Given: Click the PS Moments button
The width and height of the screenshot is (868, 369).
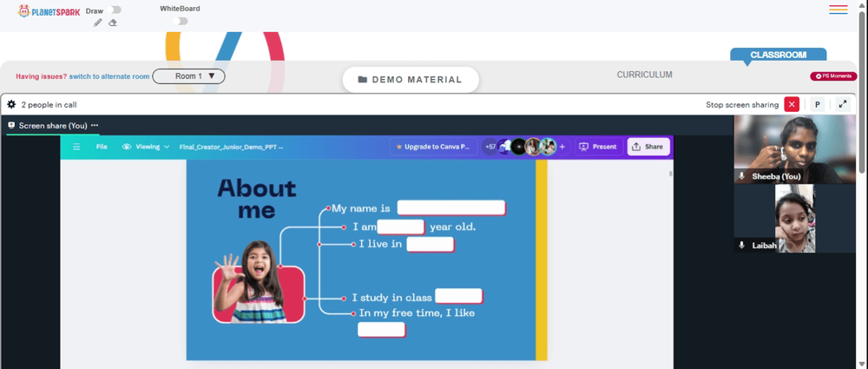Looking at the screenshot, I should click(x=833, y=76).
